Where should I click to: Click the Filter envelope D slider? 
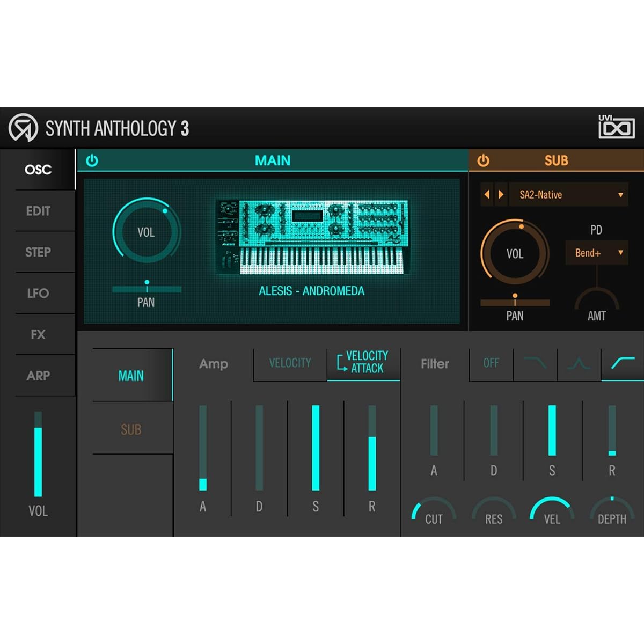494,430
